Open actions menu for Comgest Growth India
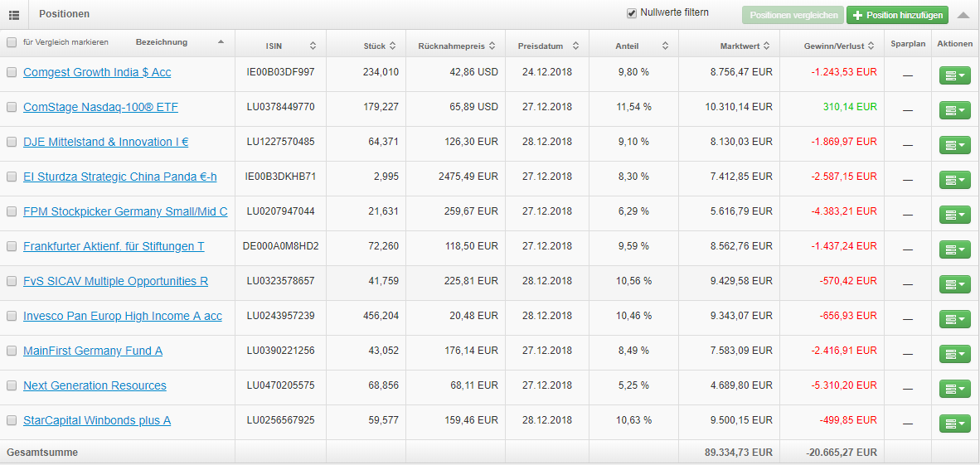The height and width of the screenshot is (465, 980). pos(955,75)
